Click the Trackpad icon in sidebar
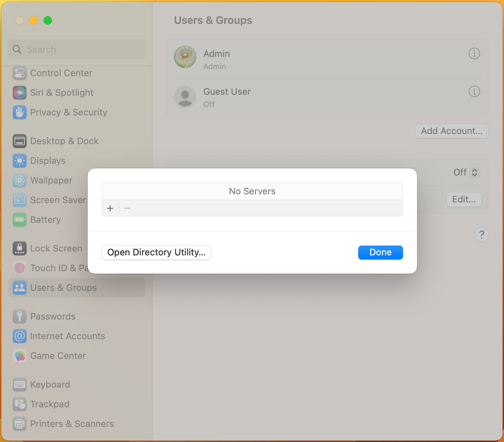Viewport: 504px width, 442px height. [x=20, y=404]
